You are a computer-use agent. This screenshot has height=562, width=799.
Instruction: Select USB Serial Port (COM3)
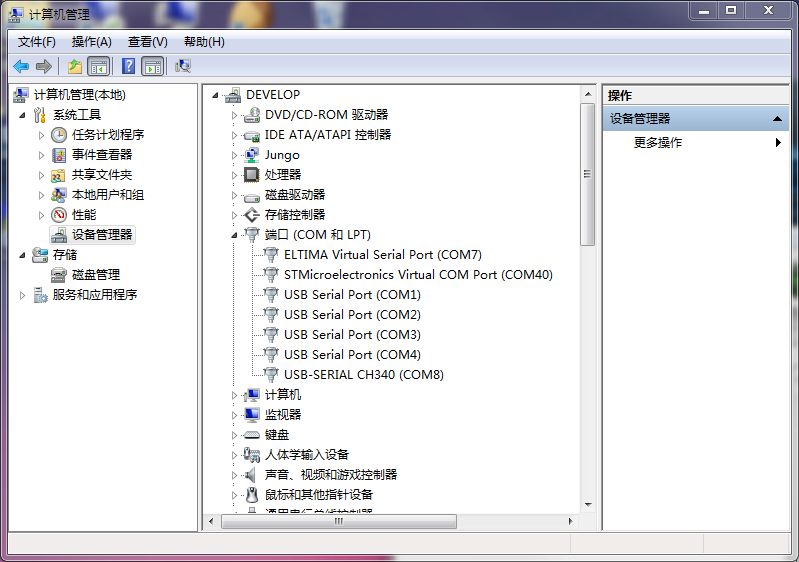click(352, 335)
